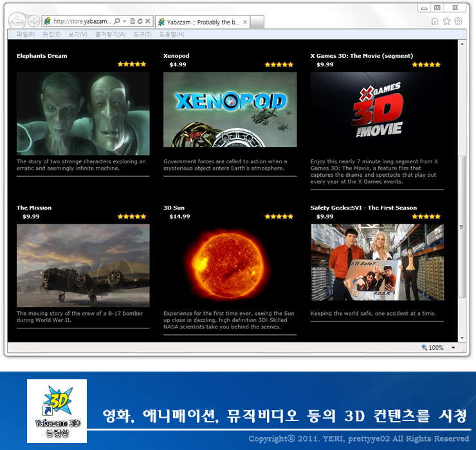Screen dimensions: 476x450
Task: Open a new blank tab
Action: [257, 22]
